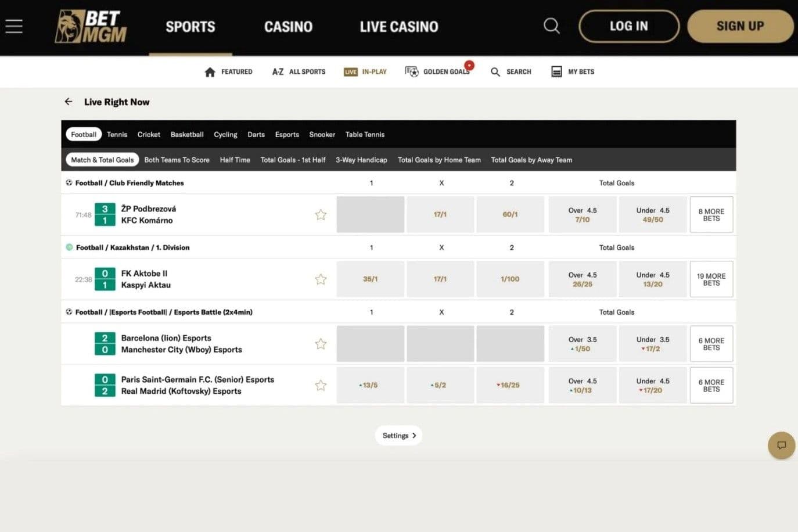Favorite the Barcelona (lion) Esports match star
This screenshot has height=532, width=798.
point(321,344)
